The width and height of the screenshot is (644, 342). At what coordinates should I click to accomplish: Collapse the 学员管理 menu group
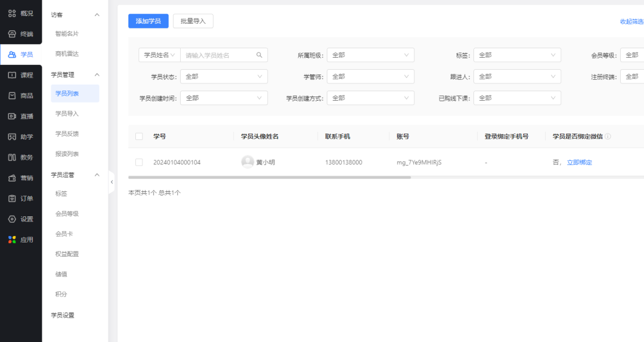(97, 74)
